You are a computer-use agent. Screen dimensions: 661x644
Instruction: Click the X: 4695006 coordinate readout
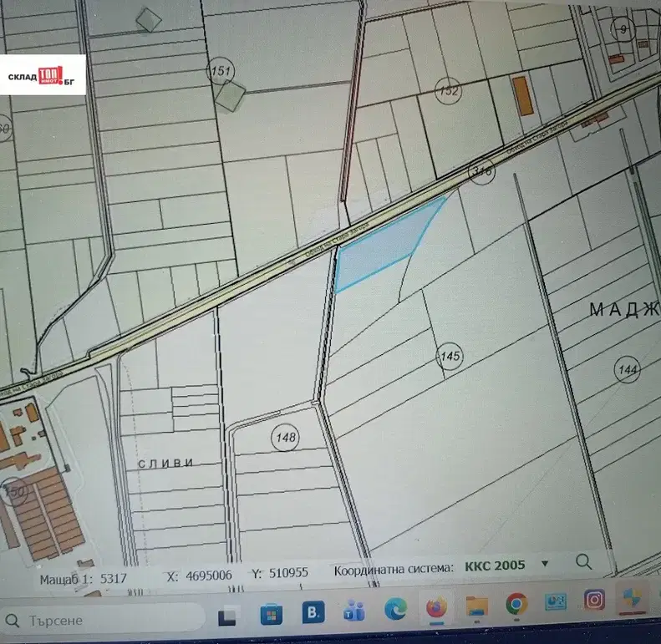point(200,576)
